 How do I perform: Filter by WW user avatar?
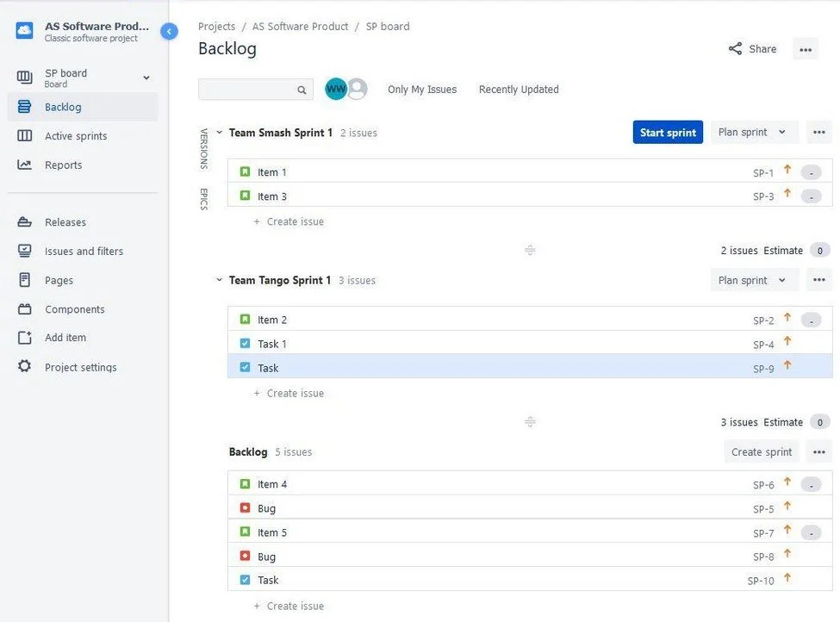pos(336,89)
